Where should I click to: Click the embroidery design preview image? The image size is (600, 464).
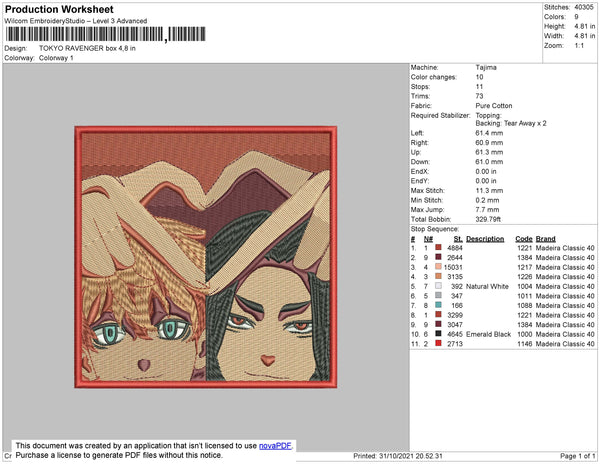[x=206, y=257]
